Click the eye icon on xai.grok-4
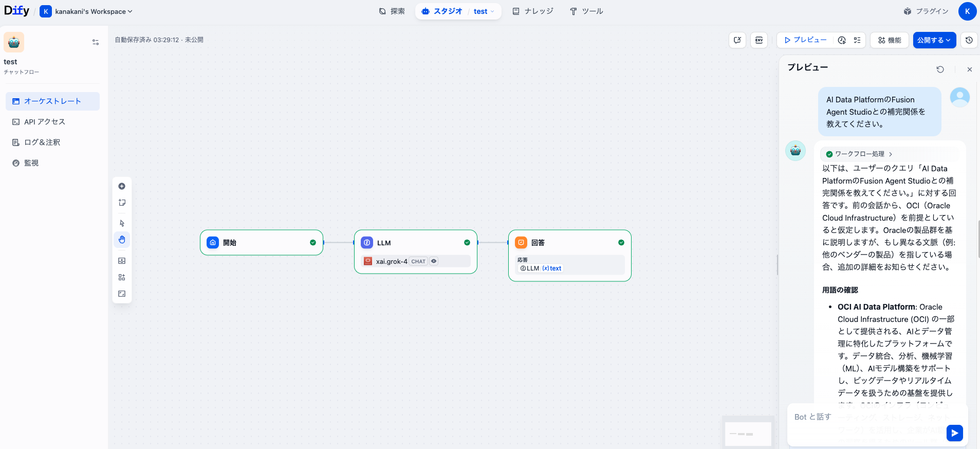This screenshot has width=980, height=449. 434,261
